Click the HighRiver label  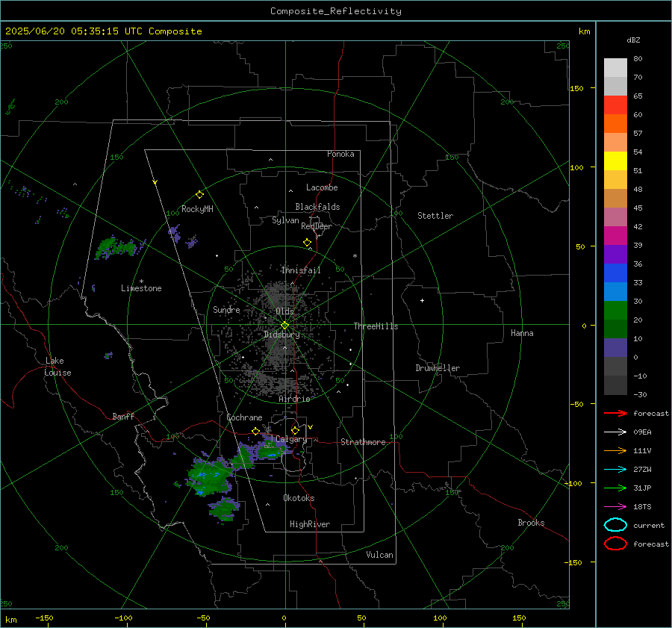coord(310,524)
